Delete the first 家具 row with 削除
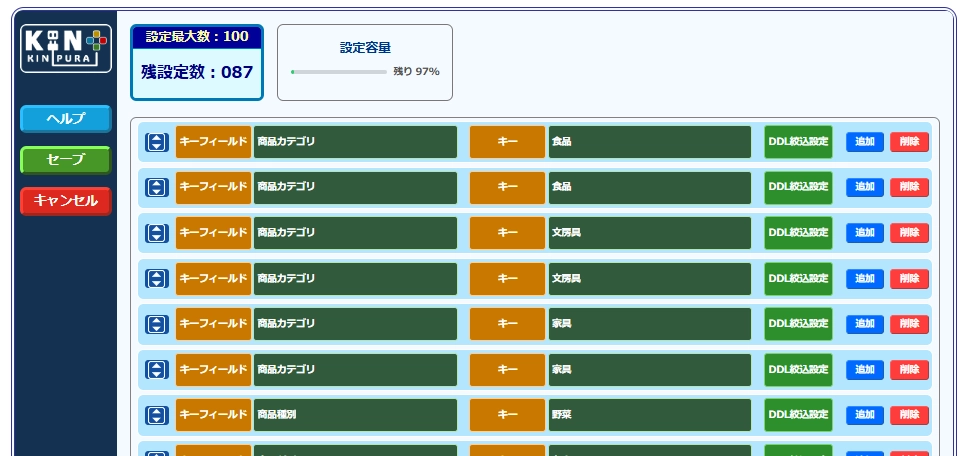 tap(909, 324)
